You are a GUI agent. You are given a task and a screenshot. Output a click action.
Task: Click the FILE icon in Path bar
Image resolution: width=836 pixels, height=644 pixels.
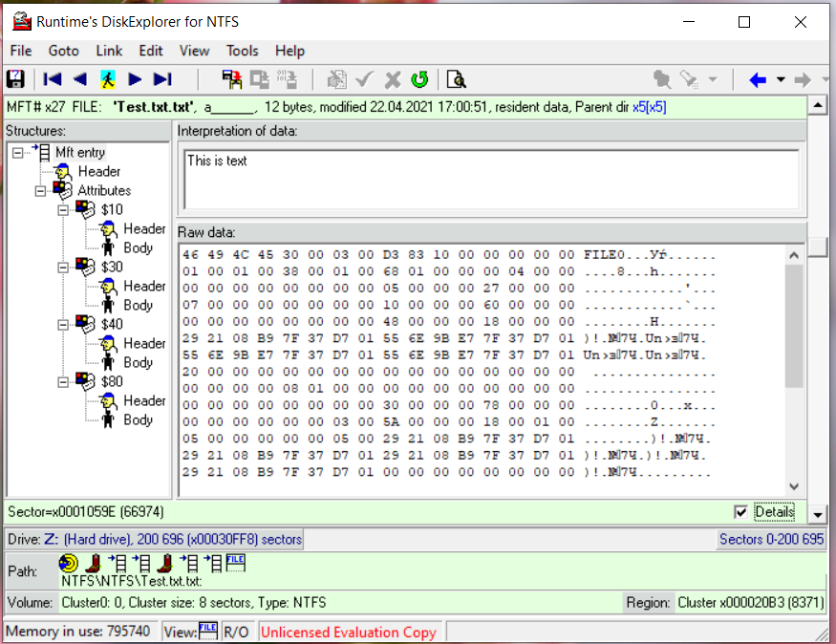point(236,563)
